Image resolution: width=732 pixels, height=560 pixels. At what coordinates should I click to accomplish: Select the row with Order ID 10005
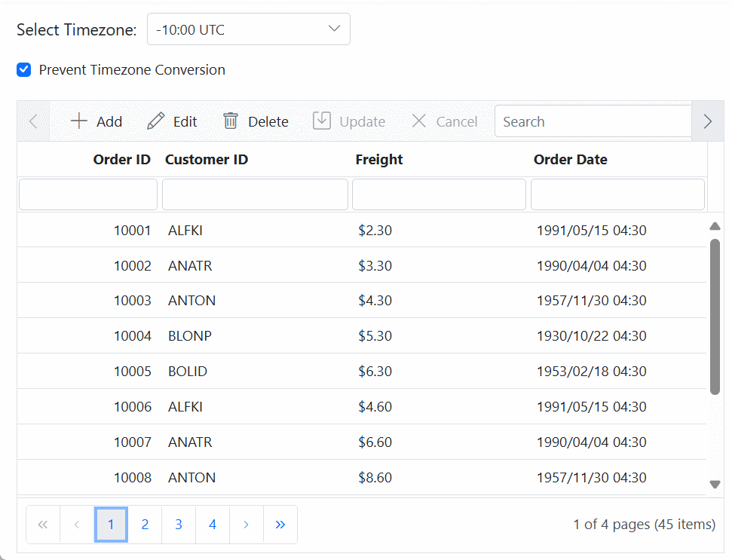coord(133,372)
